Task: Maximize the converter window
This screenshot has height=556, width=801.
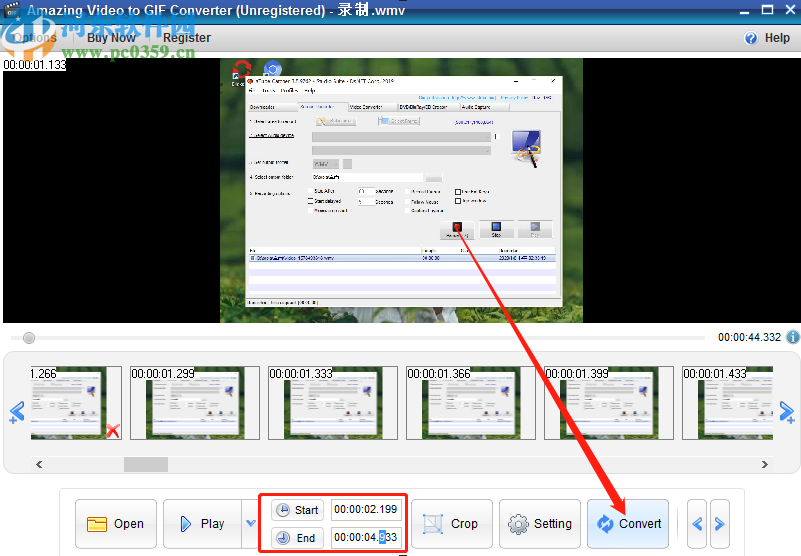Action: point(767,10)
